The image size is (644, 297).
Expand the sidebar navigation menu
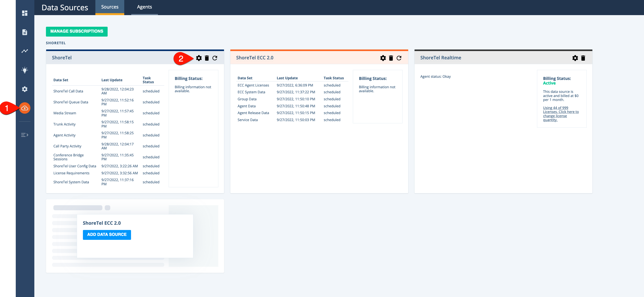pyautogui.click(x=24, y=135)
